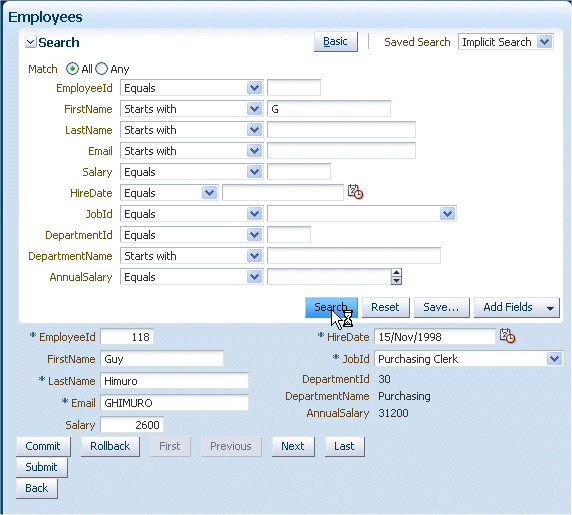Go to the Next employee record
Screen dimensions: 572x515
click(293, 446)
